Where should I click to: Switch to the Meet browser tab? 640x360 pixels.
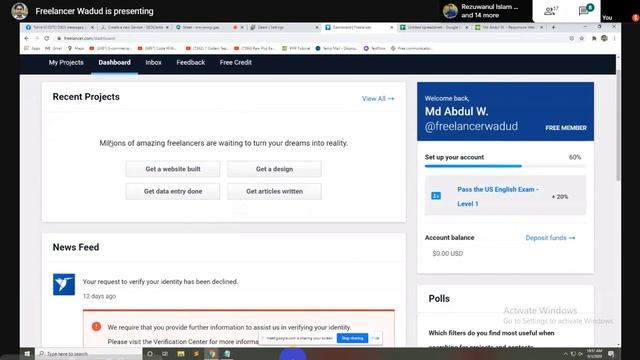tap(209, 27)
